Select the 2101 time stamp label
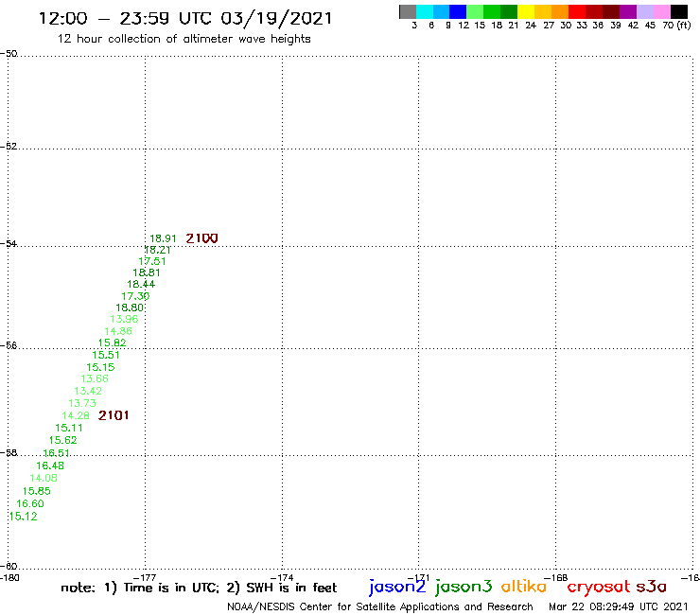The width and height of the screenshot is (700, 615). click(x=114, y=415)
